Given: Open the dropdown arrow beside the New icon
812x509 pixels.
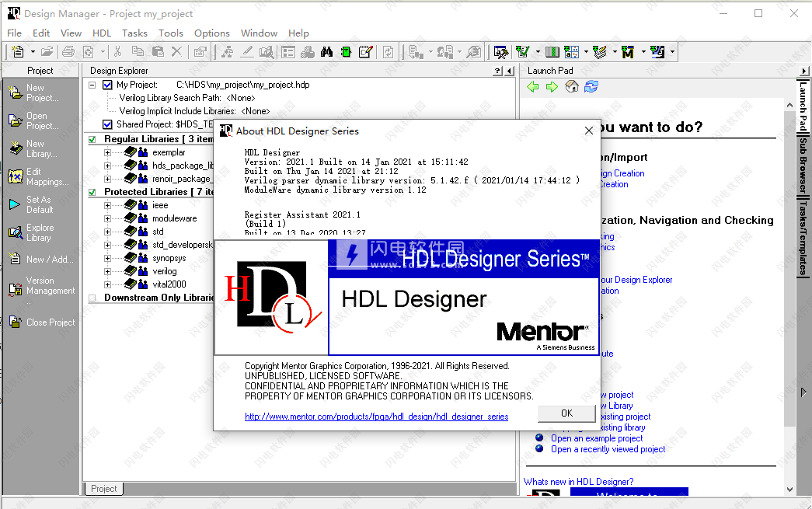Looking at the screenshot, I should tap(33, 52).
